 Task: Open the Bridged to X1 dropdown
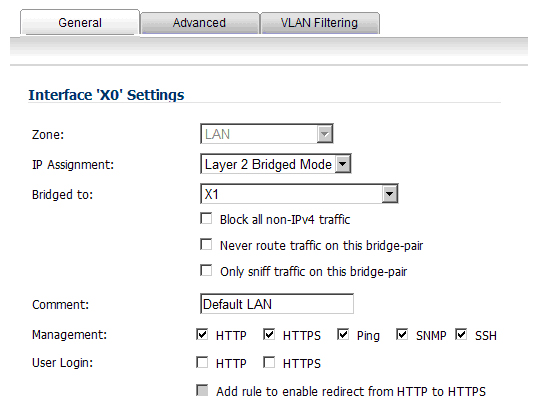pyautogui.click(x=299, y=194)
